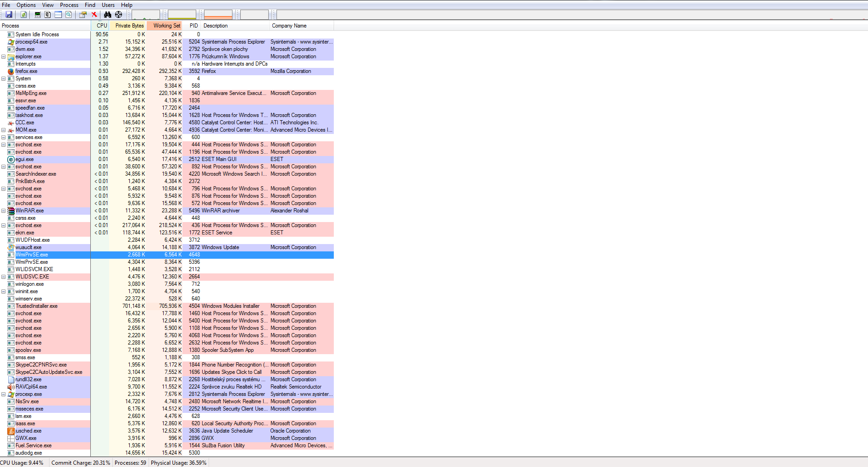
Task: Open the yellow commit history mini graph
Action: point(182,15)
